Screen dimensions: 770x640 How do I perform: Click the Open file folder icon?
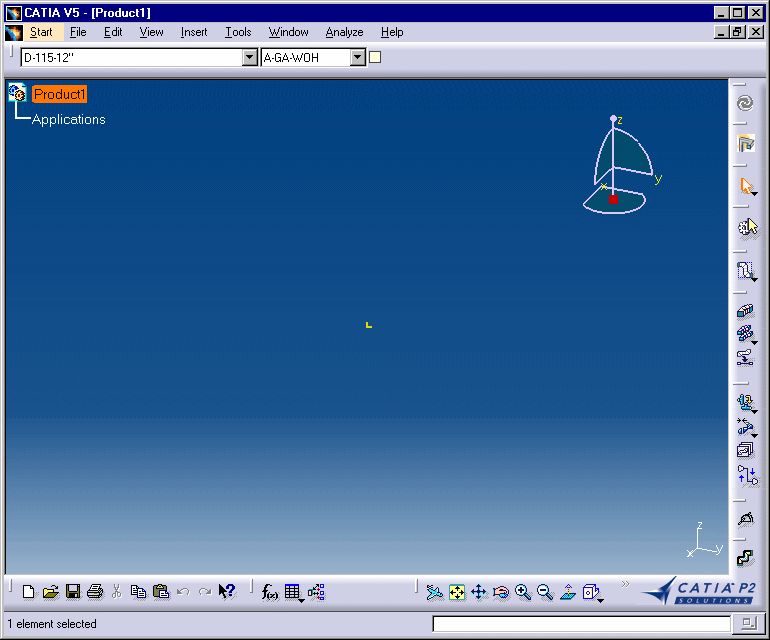(x=50, y=592)
